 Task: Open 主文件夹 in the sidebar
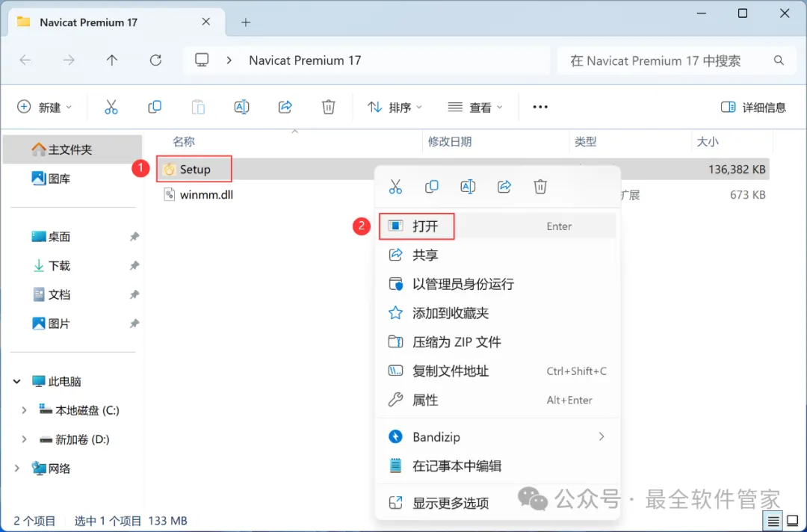pyautogui.click(x=72, y=149)
